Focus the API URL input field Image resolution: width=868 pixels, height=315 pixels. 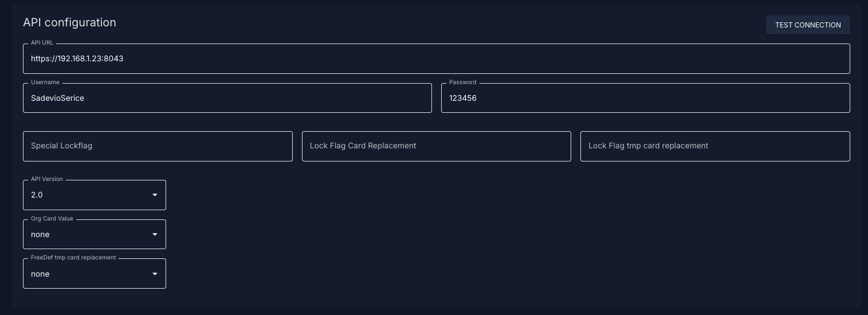(436, 58)
